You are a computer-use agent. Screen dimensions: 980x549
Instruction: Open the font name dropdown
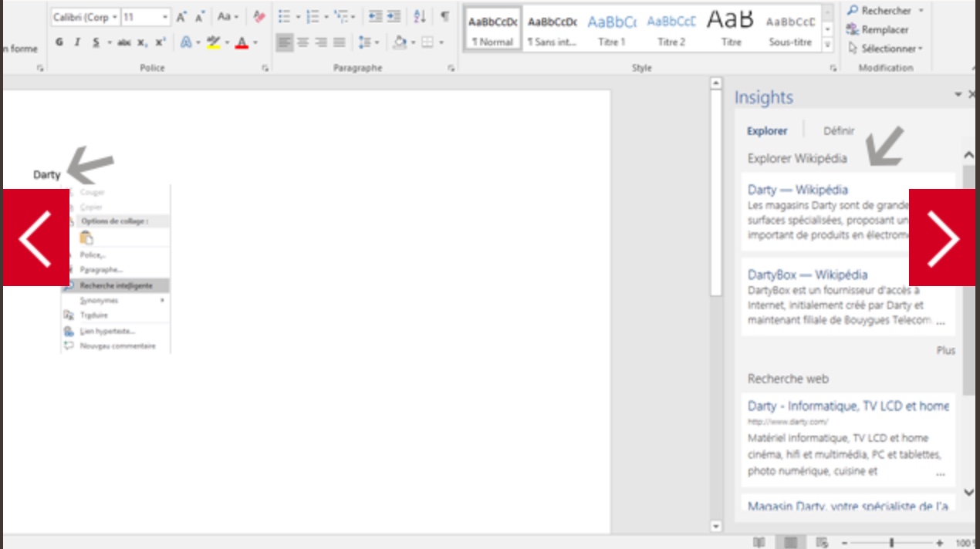click(x=115, y=17)
